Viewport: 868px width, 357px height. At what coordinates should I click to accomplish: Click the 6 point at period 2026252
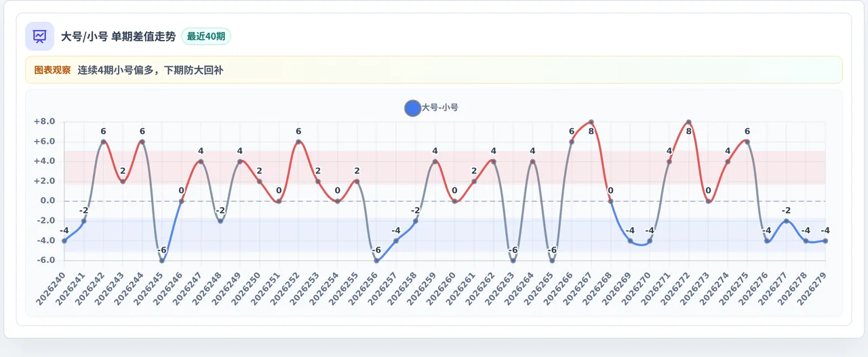tap(298, 142)
